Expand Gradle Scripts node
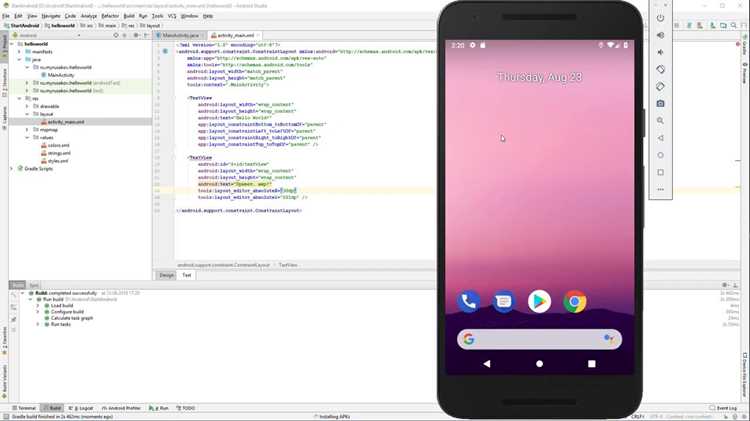Screen dimensions: 750x421 pos(12,169)
